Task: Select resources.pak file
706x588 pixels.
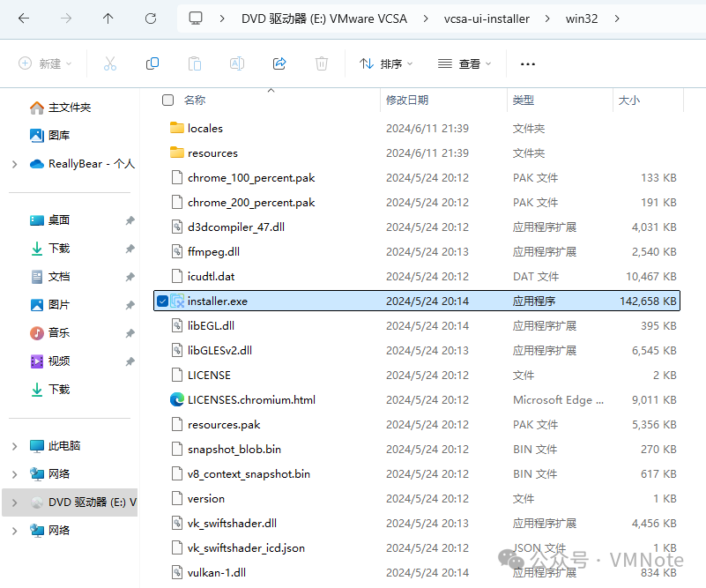Action: (224, 425)
